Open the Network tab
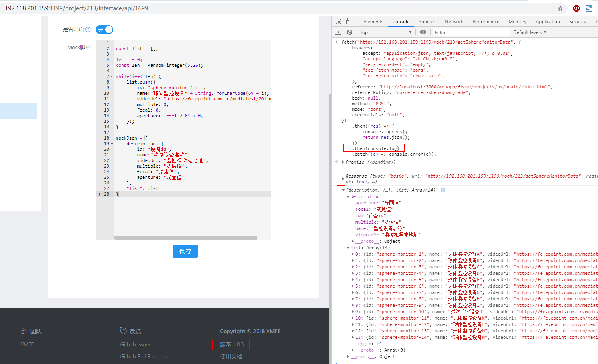598x364 pixels. click(454, 22)
